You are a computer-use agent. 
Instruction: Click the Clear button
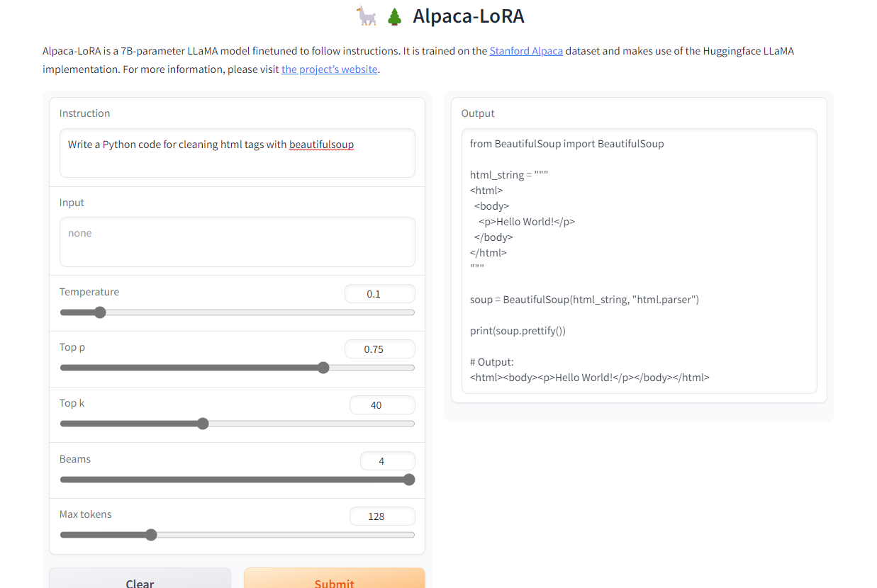[139, 581]
